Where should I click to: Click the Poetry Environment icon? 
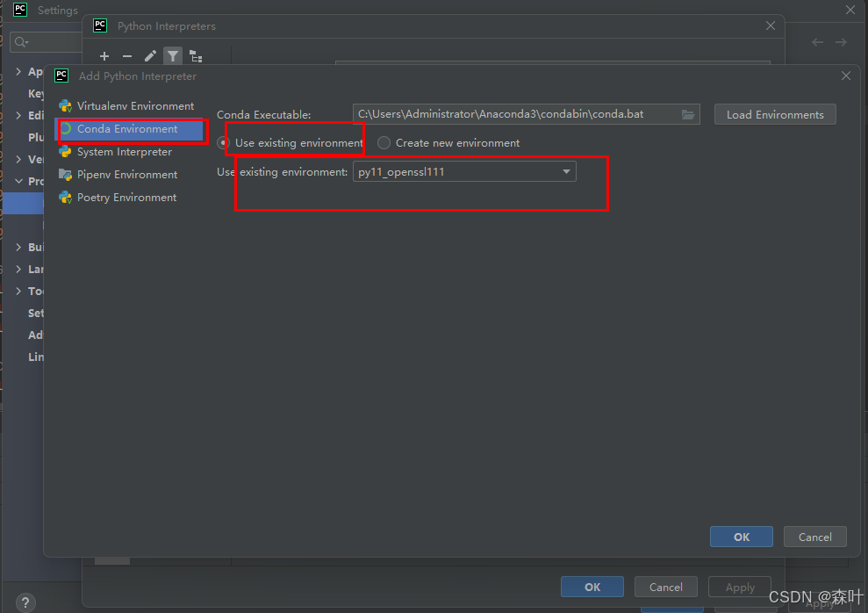pos(65,197)
